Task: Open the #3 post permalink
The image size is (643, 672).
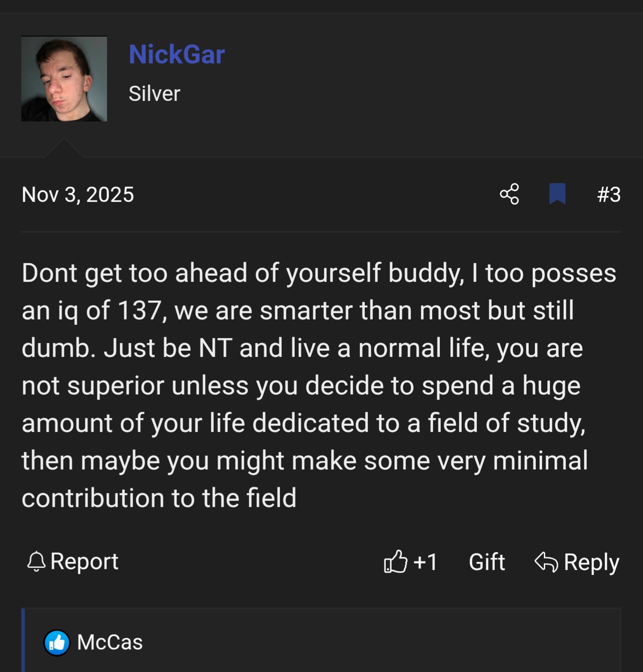Action: pos(609,194)
